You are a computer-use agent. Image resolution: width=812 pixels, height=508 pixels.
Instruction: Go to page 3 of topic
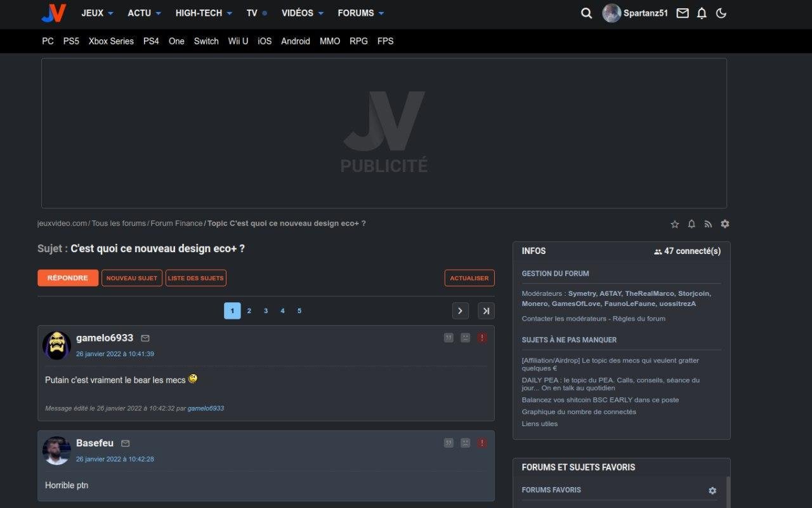(266, 311)
